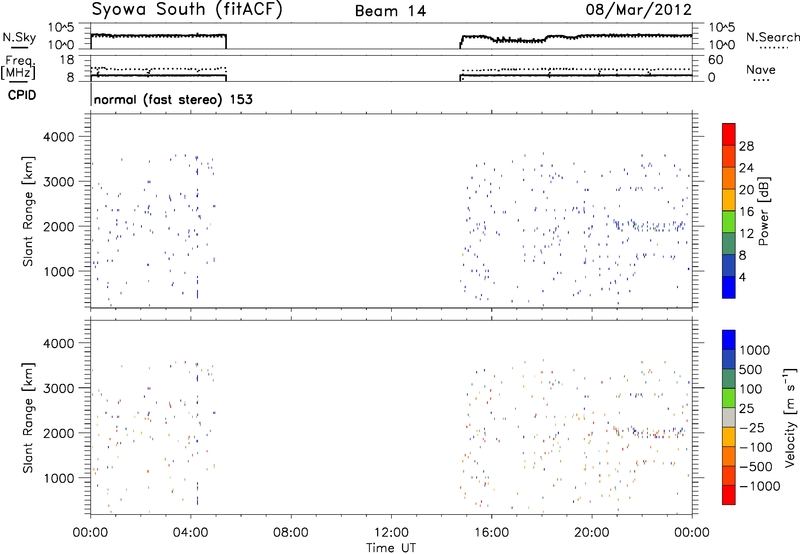Viewport: 800px width, 554px height.
Task: Click the '4' Power colorbar value
Action: (742, 278)
